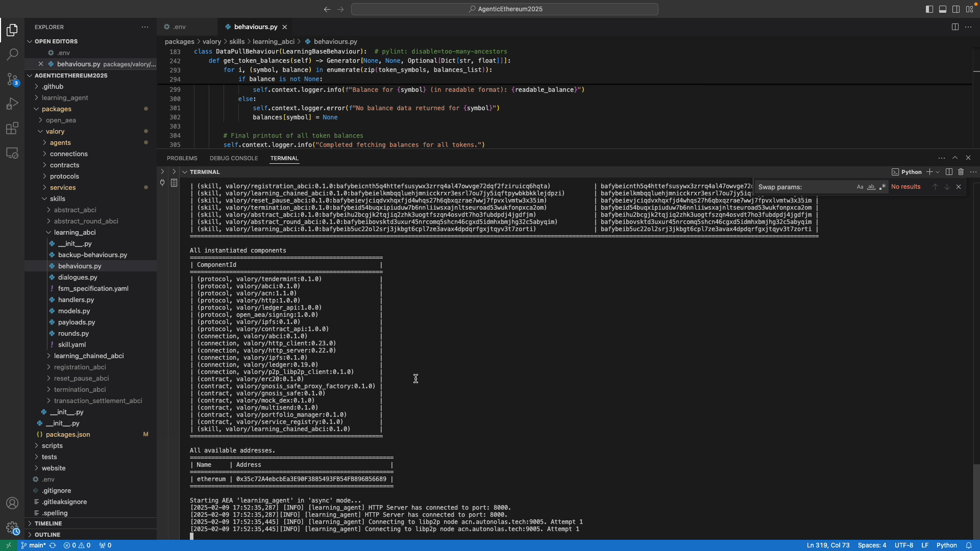Expand the TIMELINE section
This screenshot has height=551, width=980.
point(48,523)
